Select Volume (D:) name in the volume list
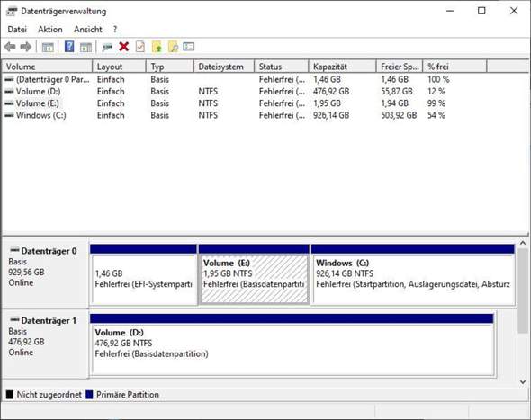531x420 pixels. click(39, 92)
